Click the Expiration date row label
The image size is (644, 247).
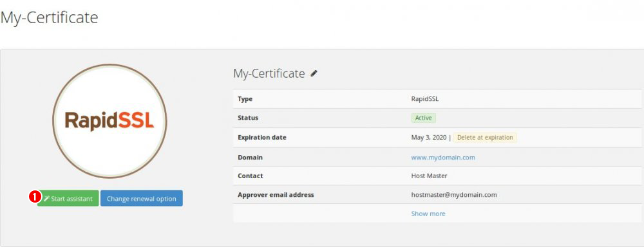click(x=262, y=138)
